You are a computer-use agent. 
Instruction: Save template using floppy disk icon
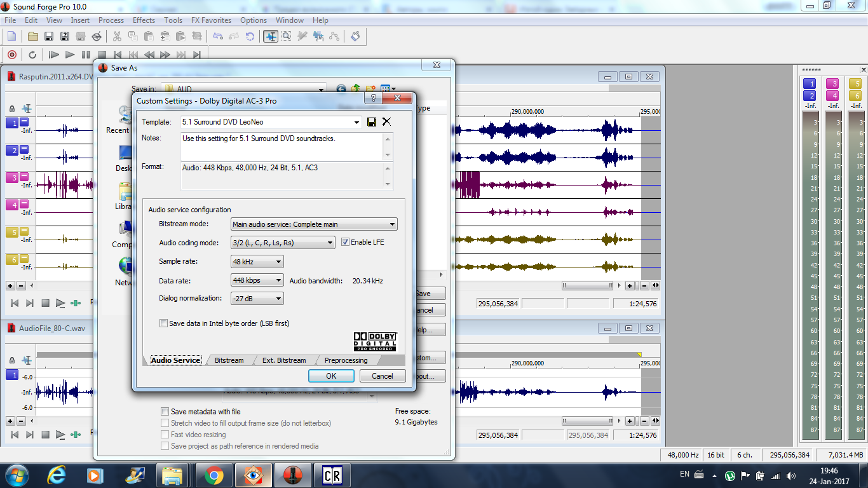pos(372,122)
